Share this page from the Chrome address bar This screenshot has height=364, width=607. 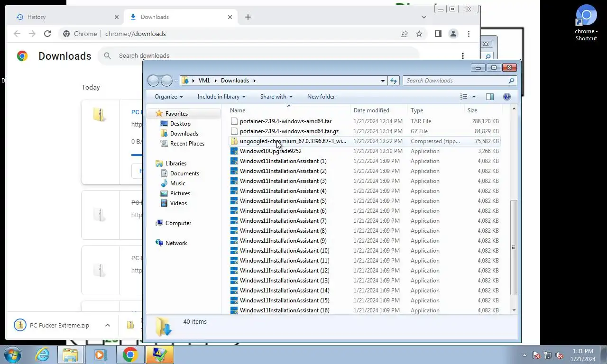[x=404, y=34]
